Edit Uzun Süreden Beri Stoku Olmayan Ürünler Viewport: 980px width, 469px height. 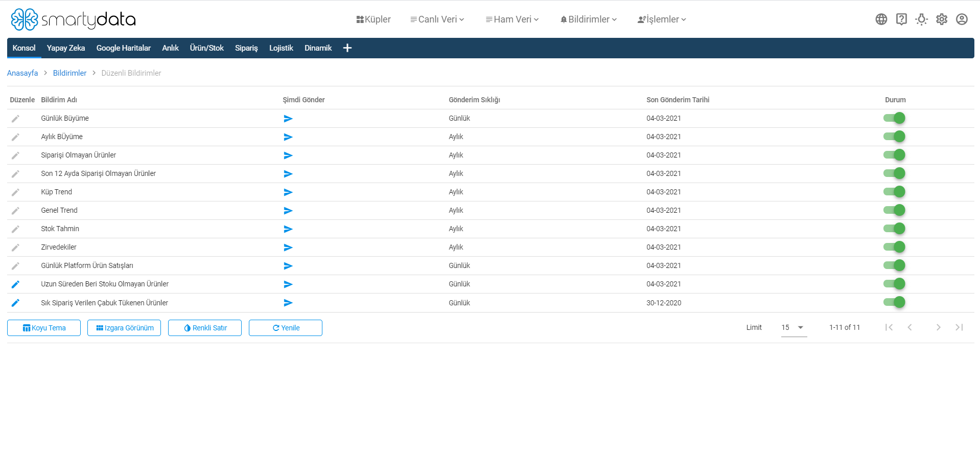[x=15, y=284]
